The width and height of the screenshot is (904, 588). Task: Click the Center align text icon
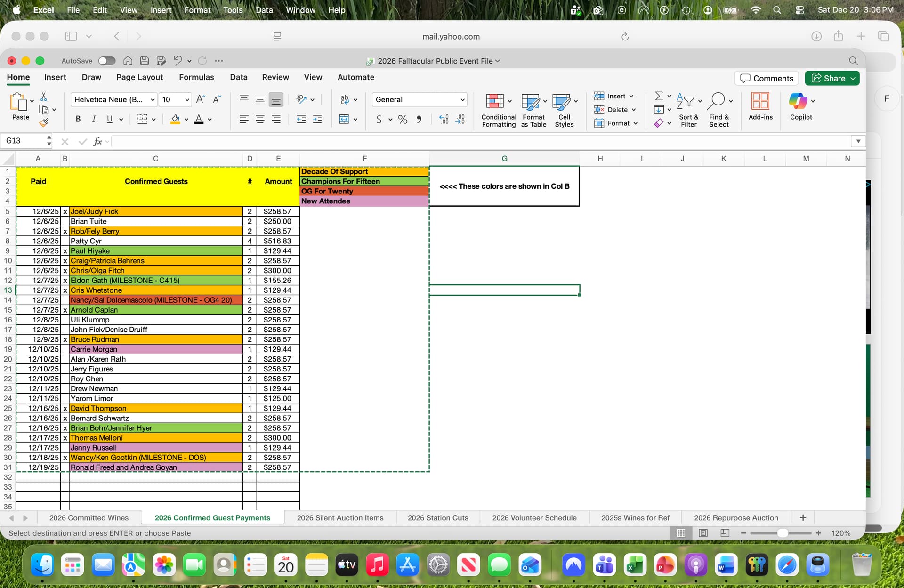click(x=260, y=120)
